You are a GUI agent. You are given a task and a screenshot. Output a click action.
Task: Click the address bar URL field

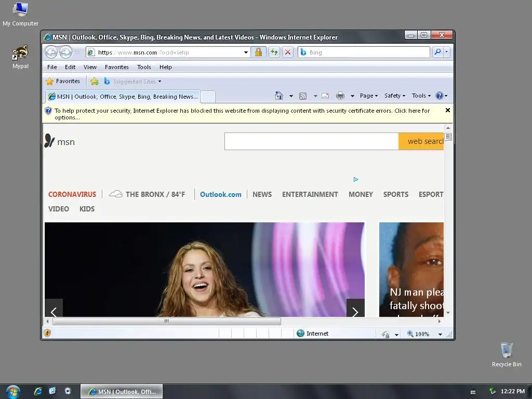click(169, 52)
